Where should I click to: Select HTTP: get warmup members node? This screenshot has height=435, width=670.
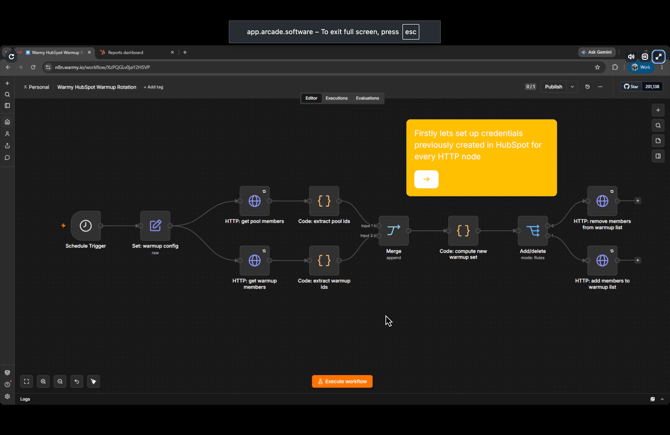[255, 260]
